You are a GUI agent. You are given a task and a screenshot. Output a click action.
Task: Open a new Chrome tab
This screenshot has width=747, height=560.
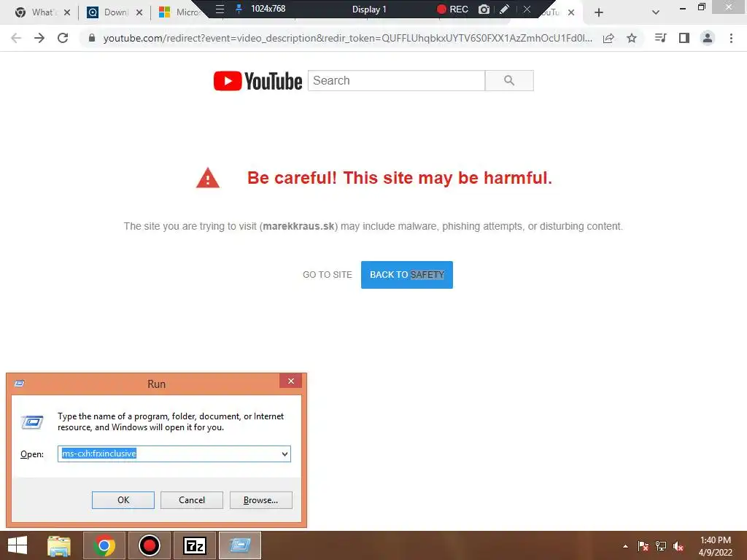coord(599,12)
